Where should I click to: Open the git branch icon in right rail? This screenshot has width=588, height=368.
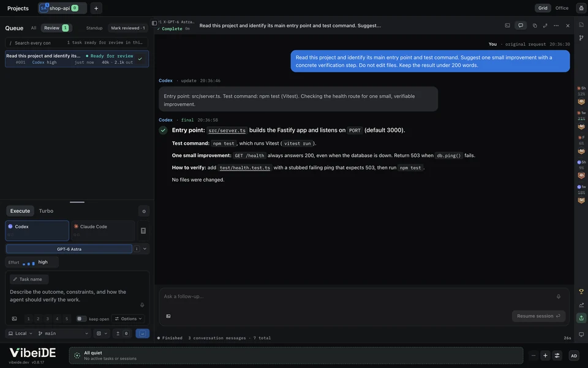[x=581, y=37]
